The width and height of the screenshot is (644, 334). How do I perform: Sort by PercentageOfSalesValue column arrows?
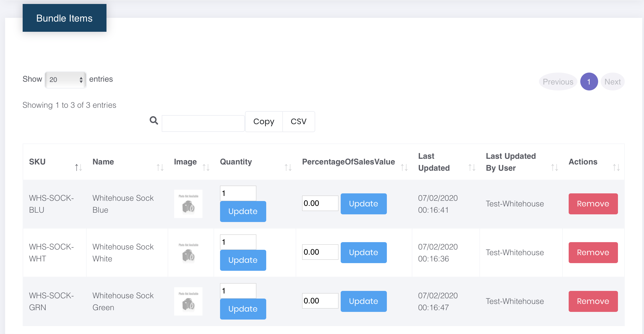(404, 168)
